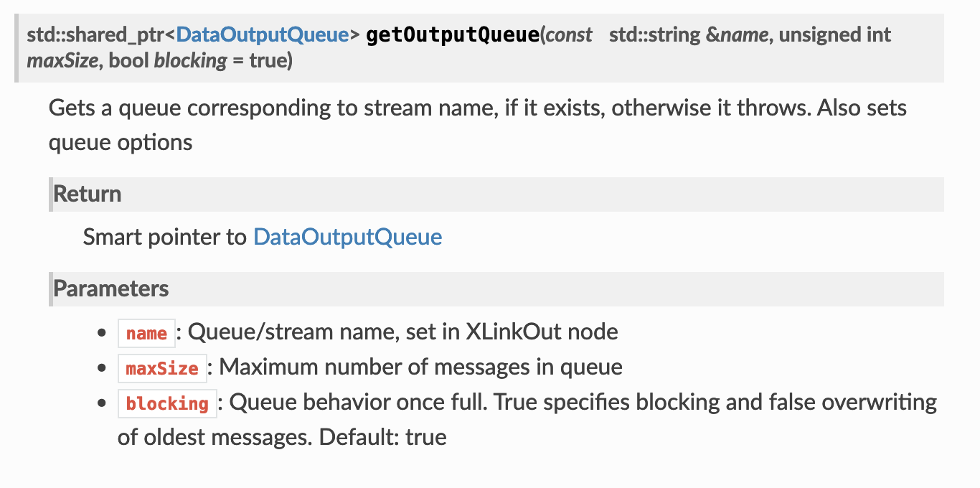Image resolution: width=980 pixels, height=488 pixels.
Task: Click the red 'name' parameter code label
Action: pos(146,333)
